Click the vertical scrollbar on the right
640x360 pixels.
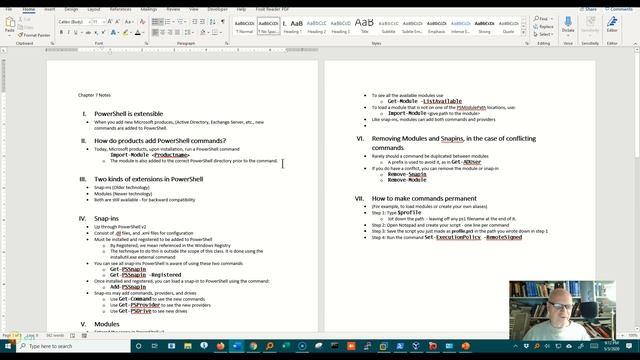[x=637, y=188]
